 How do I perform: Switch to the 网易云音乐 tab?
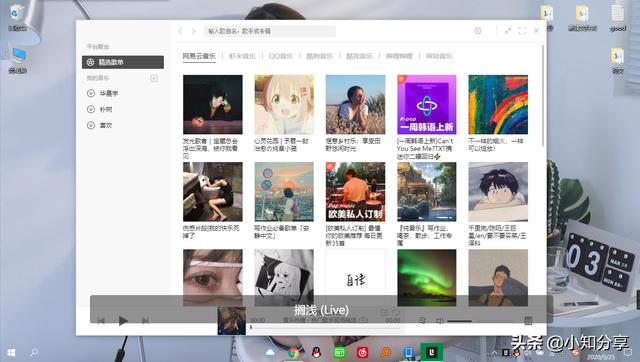pyautogui.click(x=199, y=56)
